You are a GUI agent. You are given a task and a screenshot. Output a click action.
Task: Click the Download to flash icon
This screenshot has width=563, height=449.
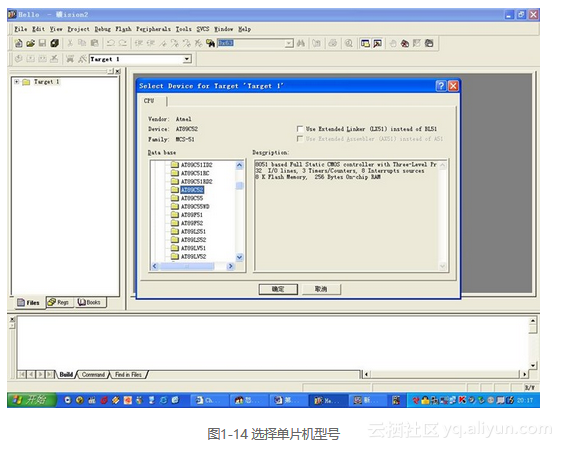(70, 59)
